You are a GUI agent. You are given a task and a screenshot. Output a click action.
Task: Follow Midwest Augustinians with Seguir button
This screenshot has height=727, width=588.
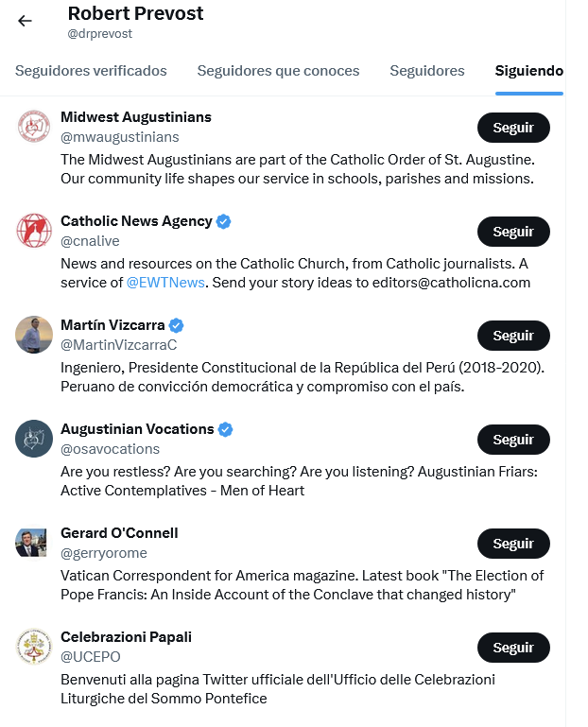(513, 128)
